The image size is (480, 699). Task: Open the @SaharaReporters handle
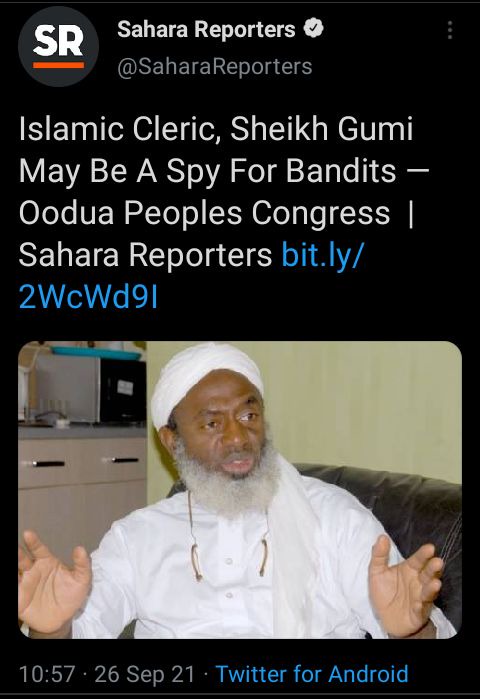tap(214, 67)
